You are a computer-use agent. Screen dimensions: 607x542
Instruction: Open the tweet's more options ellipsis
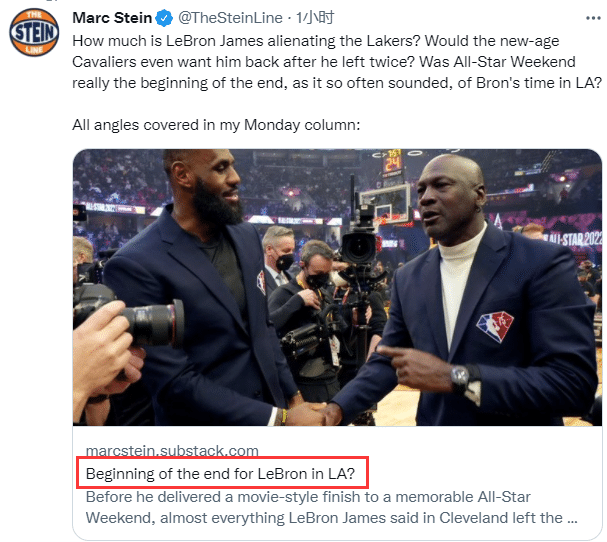(590, 18)
